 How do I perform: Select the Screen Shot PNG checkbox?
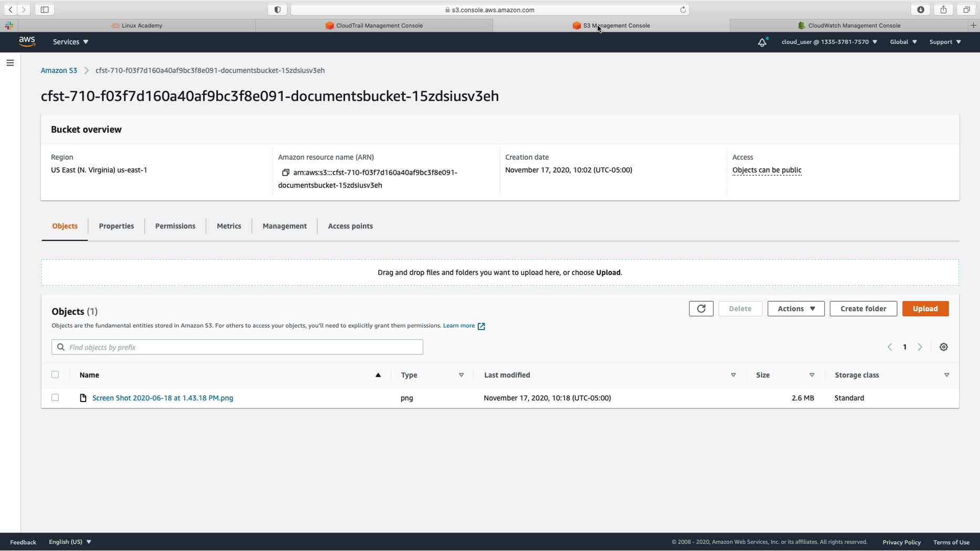click(55, 398)
